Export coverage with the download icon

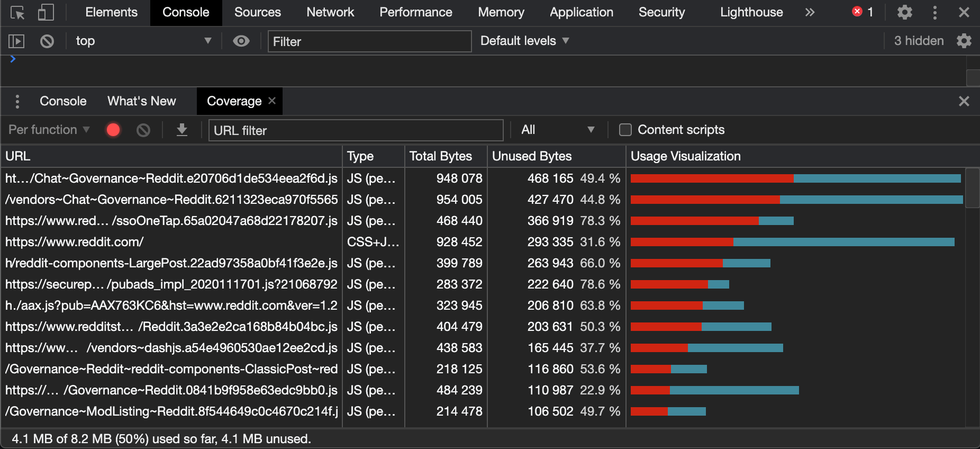182,130
